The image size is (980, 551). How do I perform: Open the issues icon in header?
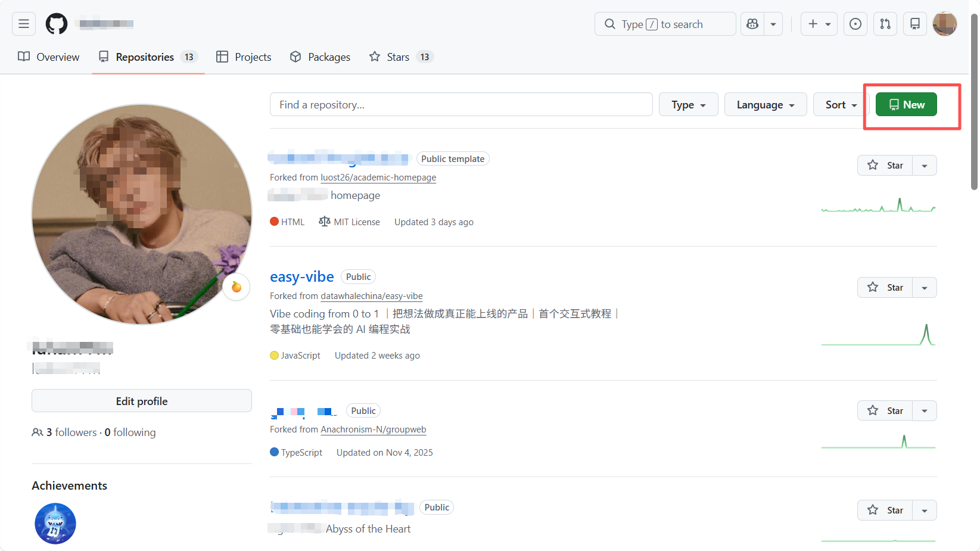855,24
